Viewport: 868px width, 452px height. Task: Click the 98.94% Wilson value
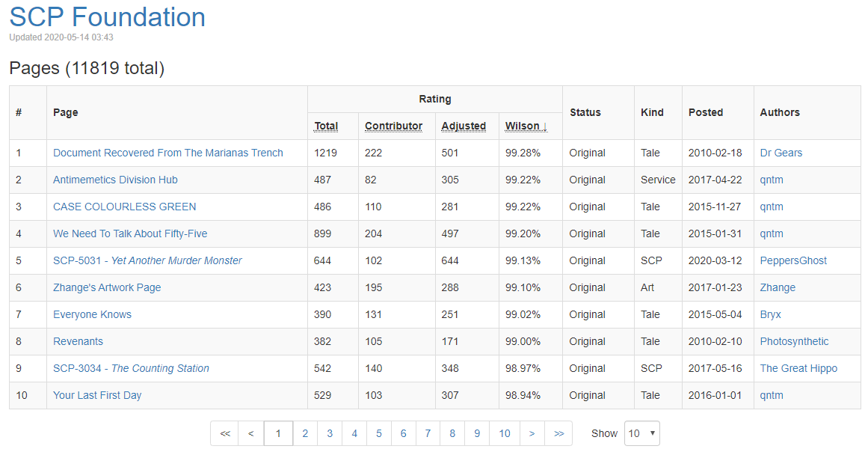click(x=523, y=395)
